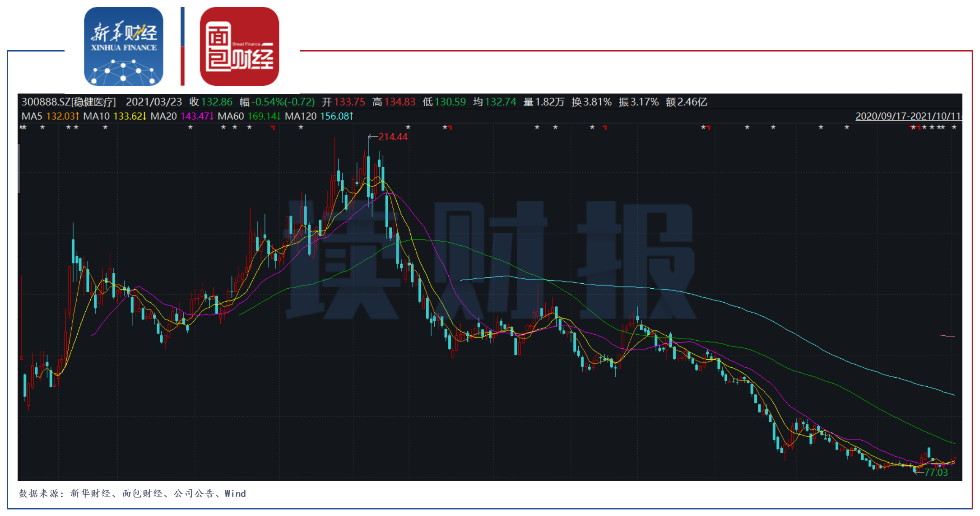Click the star event marker above the 214.44 peak
The image size is (980, 516).
pyautogui.click(x=408, y=127)
